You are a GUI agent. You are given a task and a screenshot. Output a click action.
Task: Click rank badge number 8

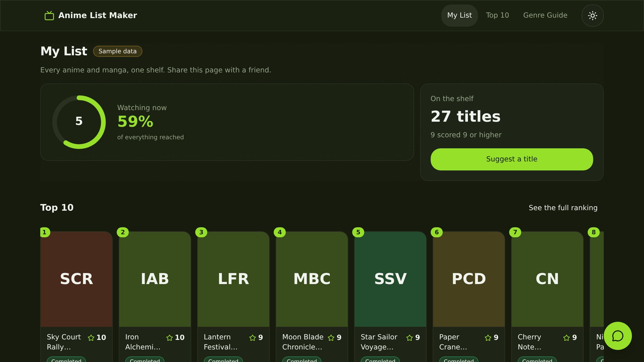click(x=594, y=232)
